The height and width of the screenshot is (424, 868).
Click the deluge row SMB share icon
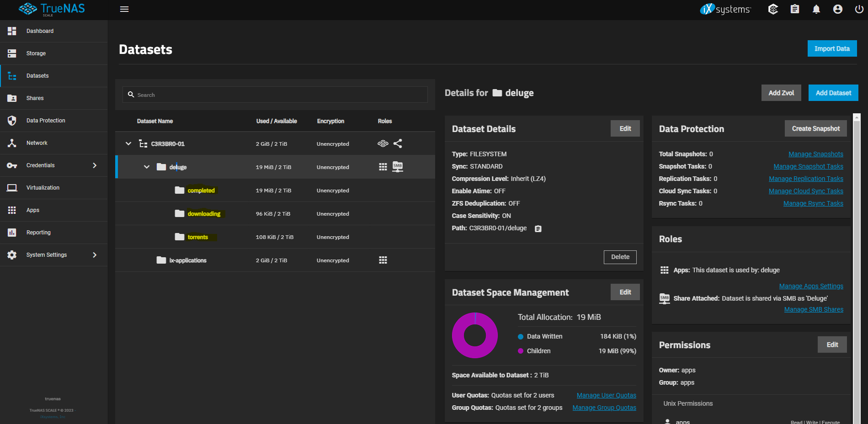click(398, 167)
